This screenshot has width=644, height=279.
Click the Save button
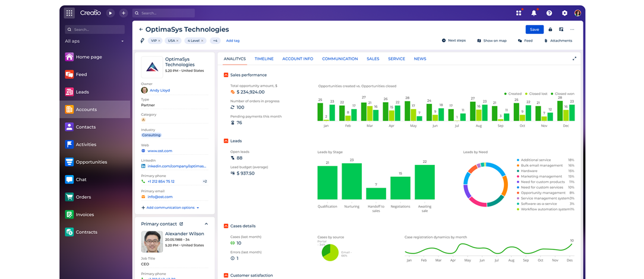pos(534,29)
